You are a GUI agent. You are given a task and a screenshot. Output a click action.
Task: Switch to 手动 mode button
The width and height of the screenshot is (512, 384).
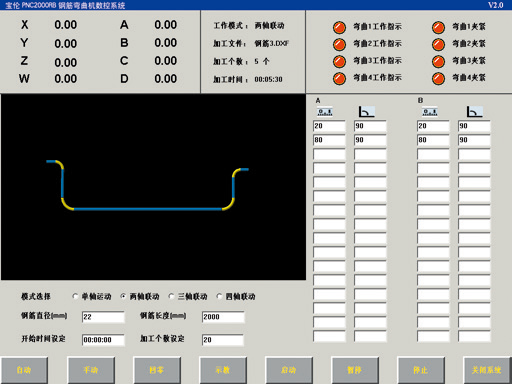(x=91, y=370)
